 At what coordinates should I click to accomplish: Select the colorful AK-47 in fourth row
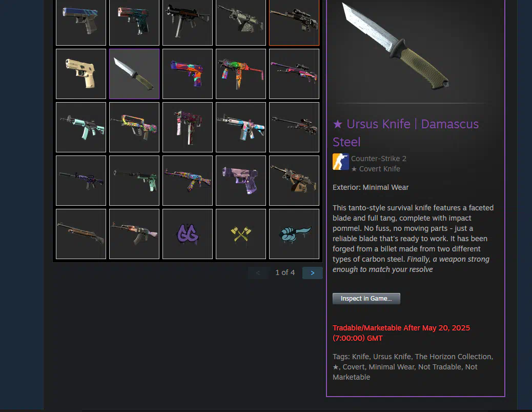pos(187,181)
